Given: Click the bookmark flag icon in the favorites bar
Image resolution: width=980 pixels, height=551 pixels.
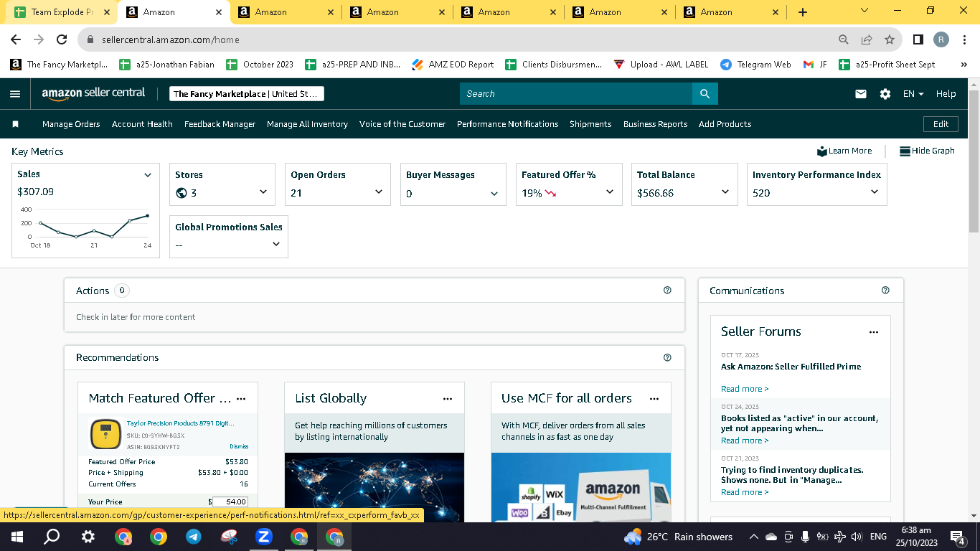Looking at the screenshot, I should coord(15,124).
